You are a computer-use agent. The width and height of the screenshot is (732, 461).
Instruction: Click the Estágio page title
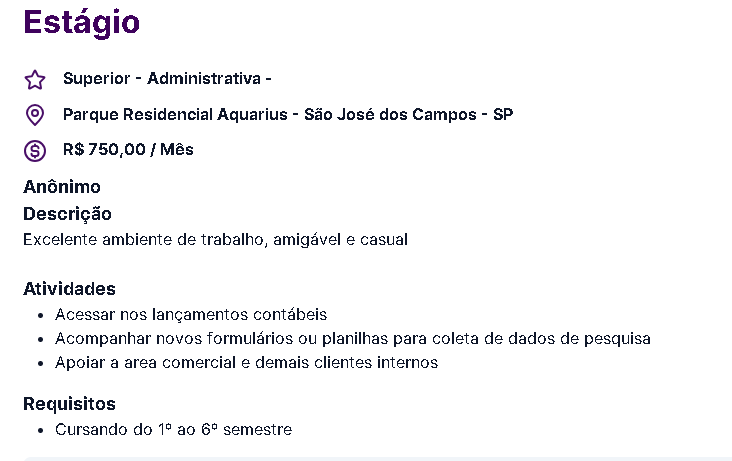click(x=81, y=22)
